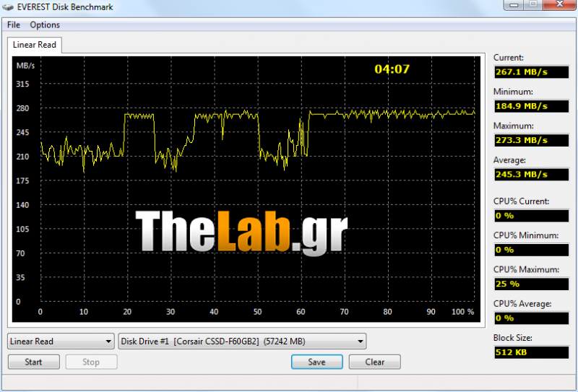Image resolution: width=578 pixels, height=392 pixels.
Task: Click the CPU% Minimum value field
Action: pyautogui.click(x=531, y=250)
